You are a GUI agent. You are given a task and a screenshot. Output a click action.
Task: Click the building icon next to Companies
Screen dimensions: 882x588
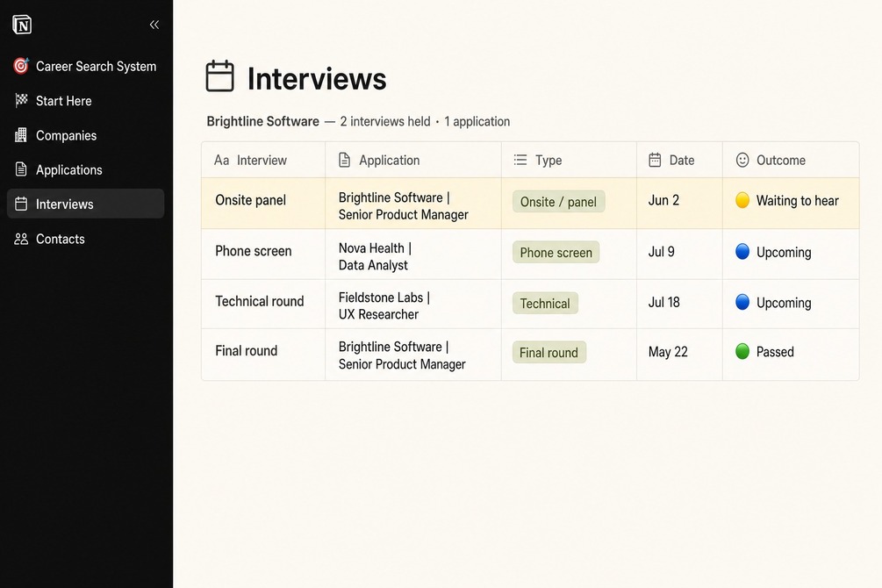21,135
